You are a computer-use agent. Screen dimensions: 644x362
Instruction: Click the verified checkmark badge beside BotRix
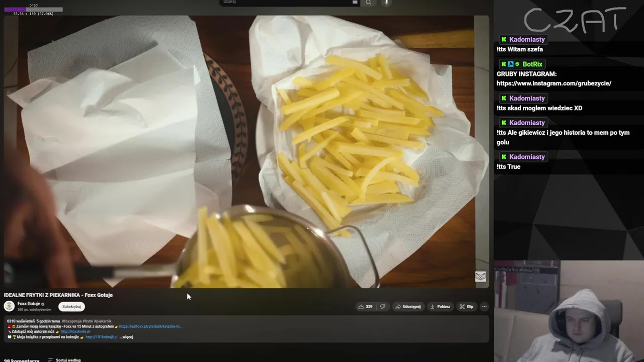tap(517, 64)
